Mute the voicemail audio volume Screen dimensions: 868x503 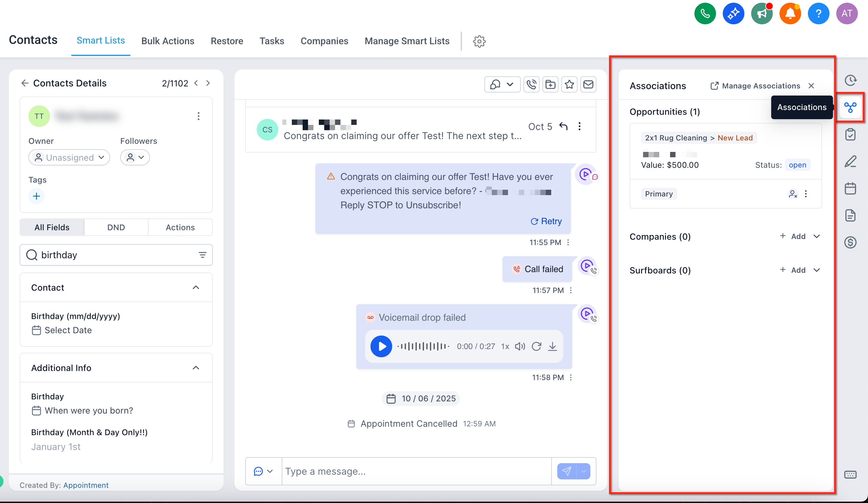(520, 346)
